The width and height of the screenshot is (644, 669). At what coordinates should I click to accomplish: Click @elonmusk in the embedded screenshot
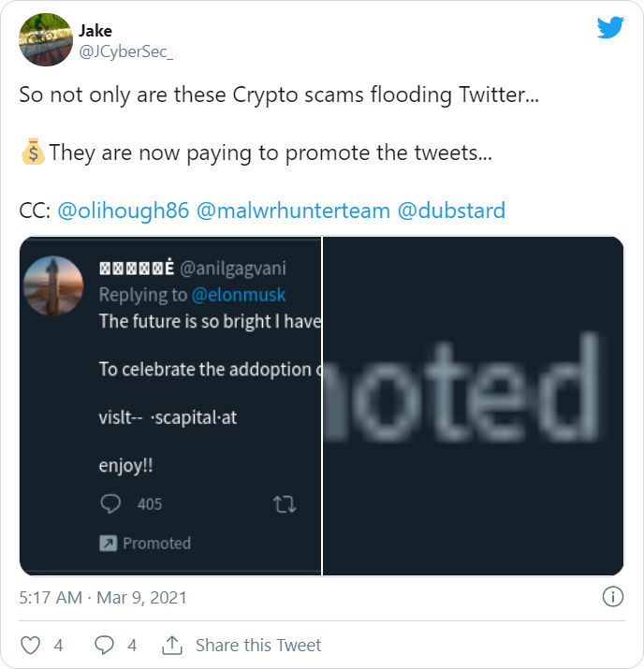[x=239, y=295]
